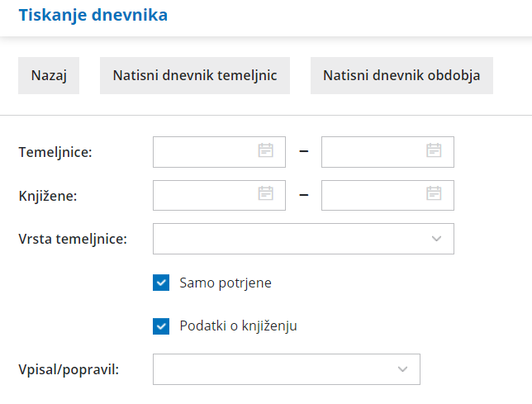The image size is (532, 404).
Task: Click the Podatki o knjiženju label text
Action: click(238, 326)
